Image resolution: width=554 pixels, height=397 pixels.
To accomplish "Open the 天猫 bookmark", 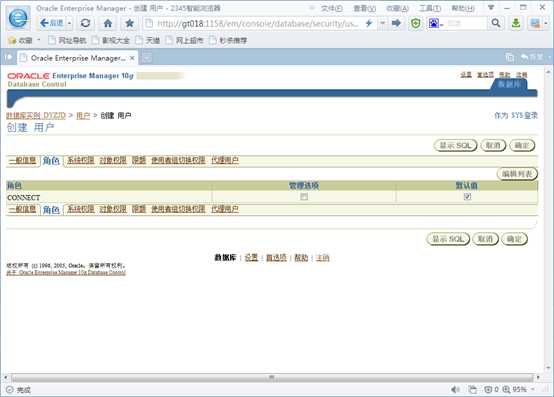I will tap(148, 41).
